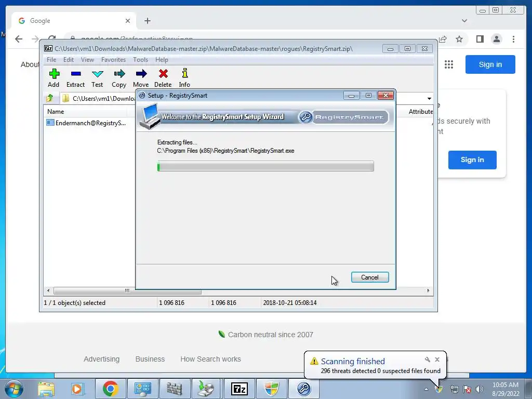532x399 pixels.
Task: Open How Search works link
Action: pos(211,359)
